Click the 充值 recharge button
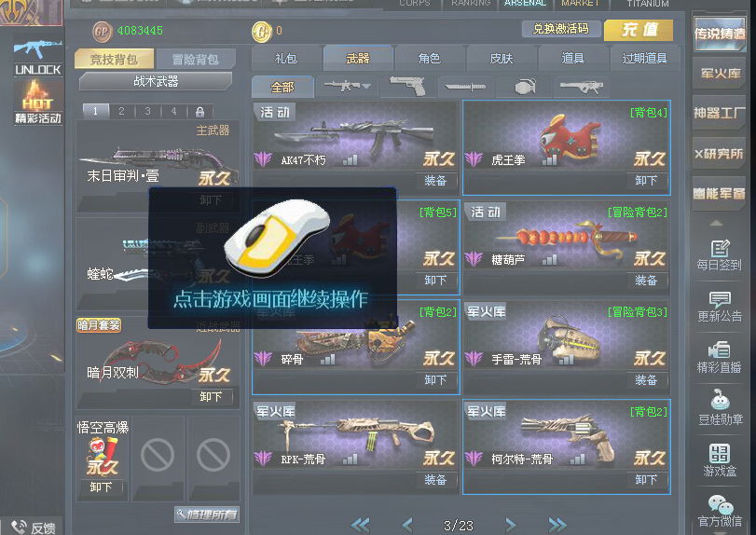The width and height of the screenshot is (756, 535). click(639, 30)
